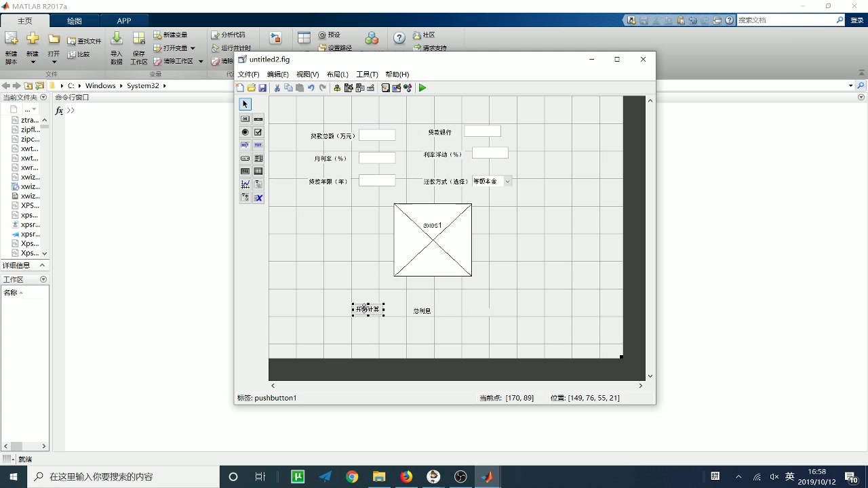868x488 pixels.
Task: Pick the ActiveX Control component tool
Action: coord(258,198)
